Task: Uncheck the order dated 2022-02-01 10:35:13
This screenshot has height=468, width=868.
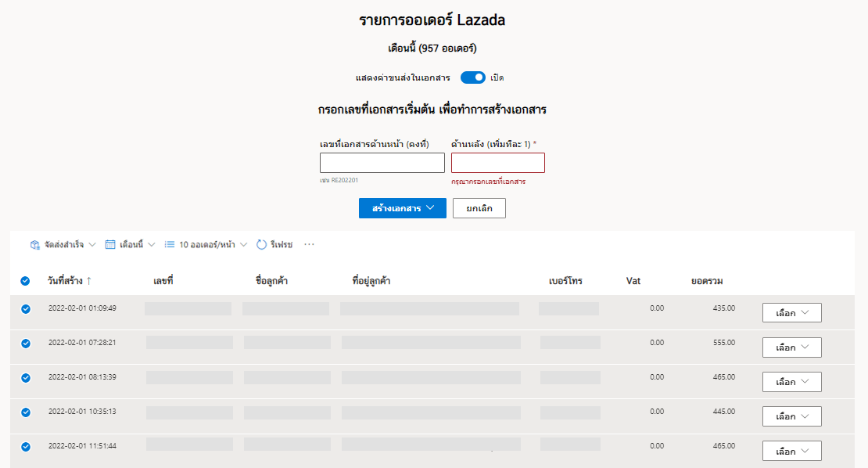Action: tap(26, 411)
